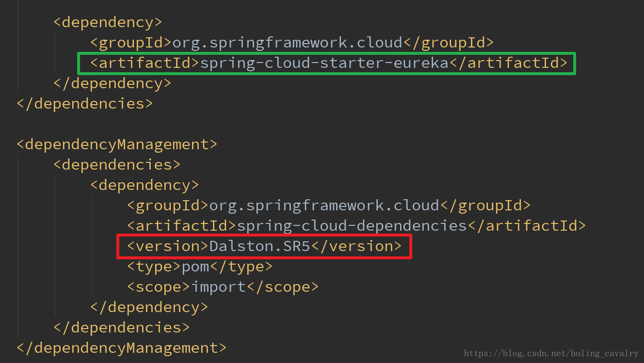Click the pom type value
Image resolution: width=644 pixels, height=363 pixels.
tap(195, 267)
